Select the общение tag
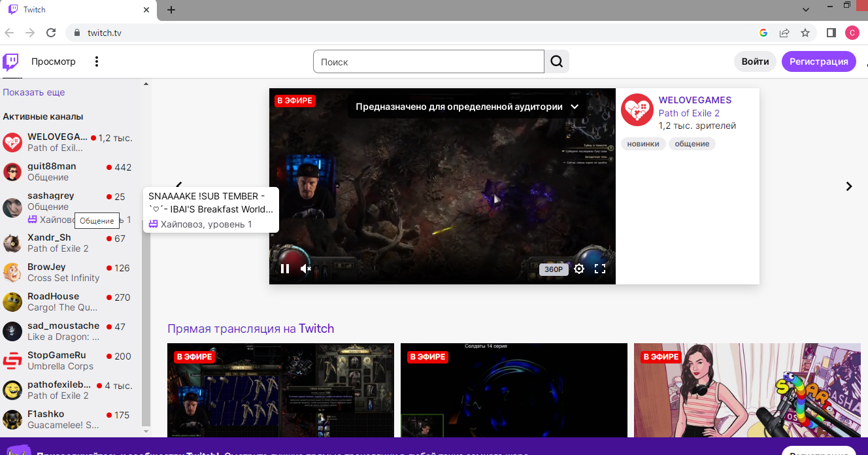The width and height of the screenshot is (868, 455). (692, 144)
